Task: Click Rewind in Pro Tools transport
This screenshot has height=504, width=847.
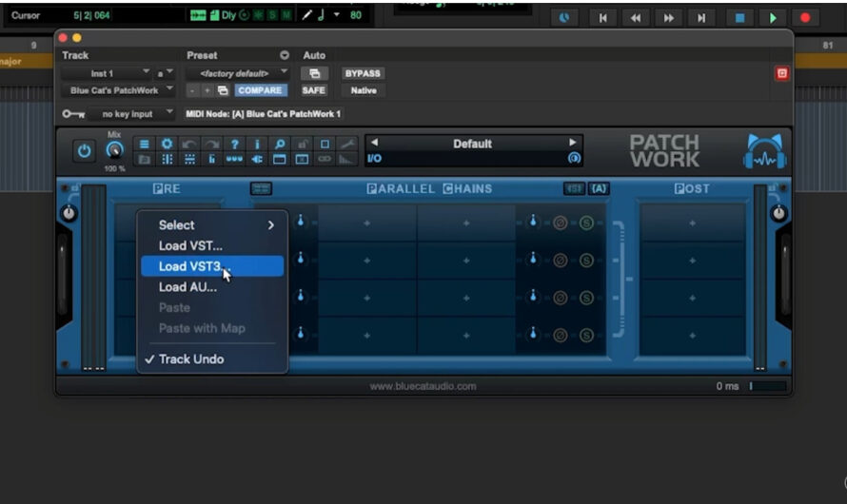Action: (x=636, y=18)
